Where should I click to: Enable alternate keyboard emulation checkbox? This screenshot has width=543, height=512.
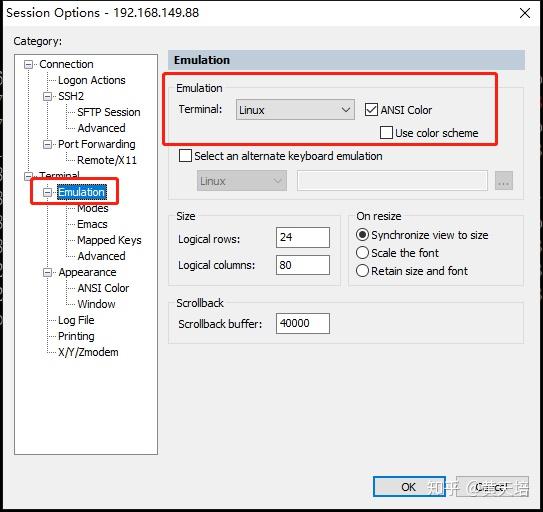point(185,156)
